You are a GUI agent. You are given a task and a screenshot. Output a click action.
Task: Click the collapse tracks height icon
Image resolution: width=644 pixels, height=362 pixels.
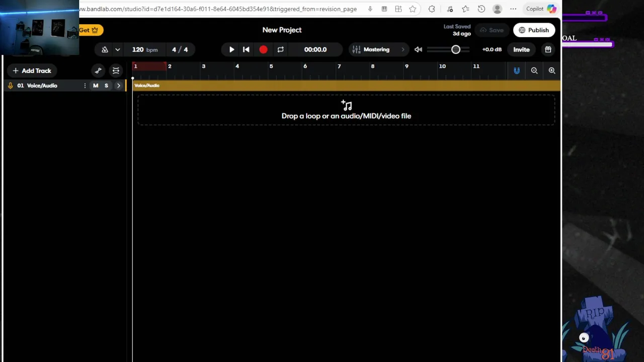click(x=116, y=71)
